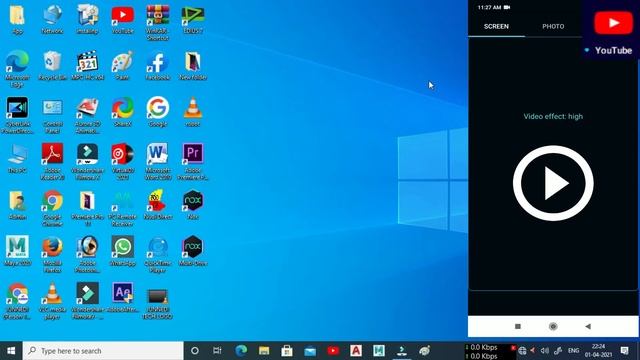Open Maya 2020 desktop shortcut
Screen dimensions: 640x360
click(x=17, y=251)
